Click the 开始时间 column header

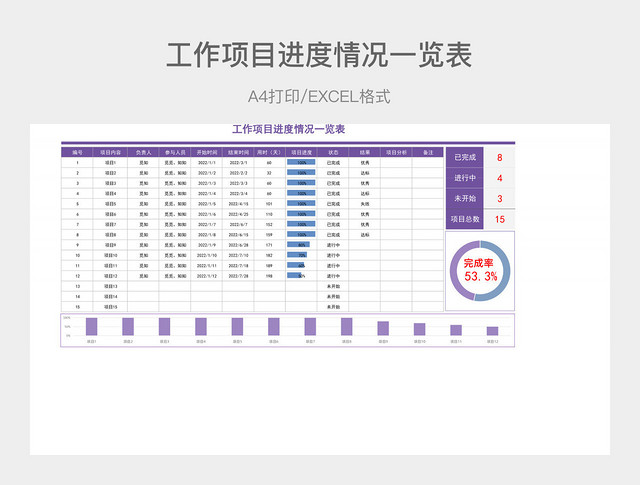click(x=207, y=152)
